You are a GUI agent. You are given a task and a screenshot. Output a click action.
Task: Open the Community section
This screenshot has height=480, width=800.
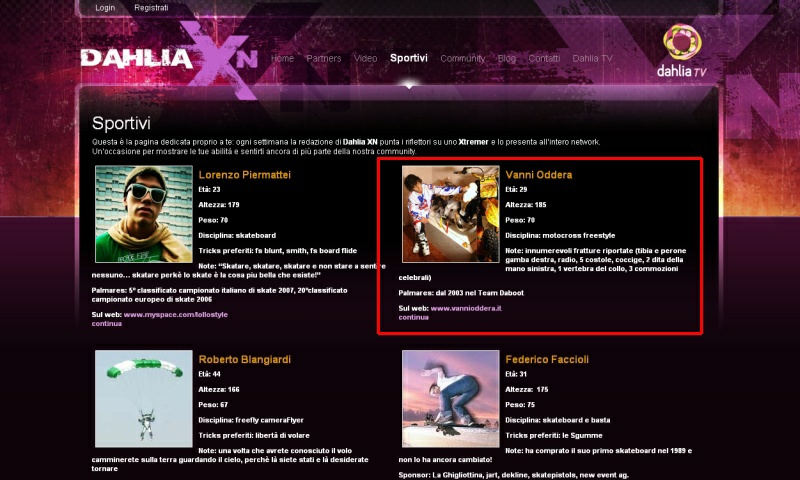tap(463, 59)
